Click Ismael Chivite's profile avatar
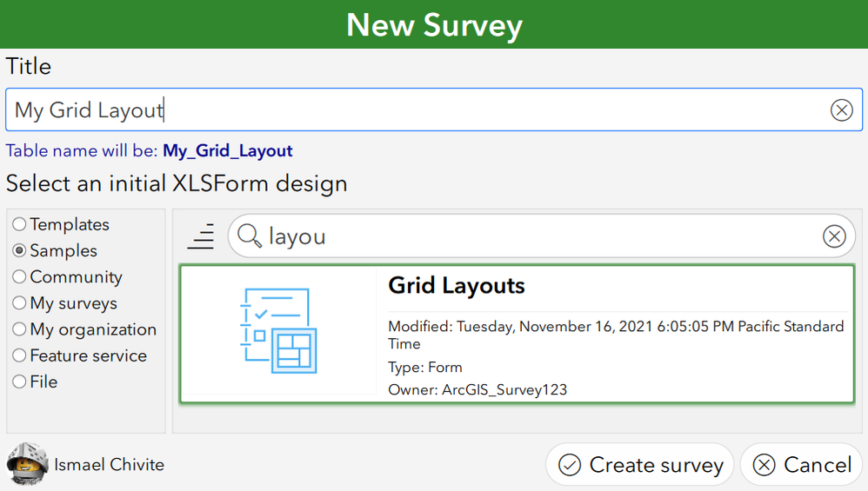868x491 pixels. (x=27, y=463)
